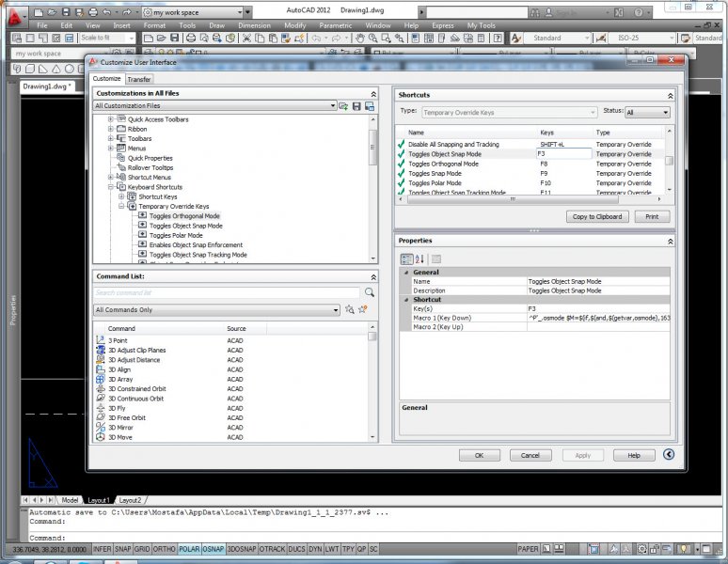728x564 pixels.
Task: Toggle INFER constraints in status bar
Action: tap(103, 549)
